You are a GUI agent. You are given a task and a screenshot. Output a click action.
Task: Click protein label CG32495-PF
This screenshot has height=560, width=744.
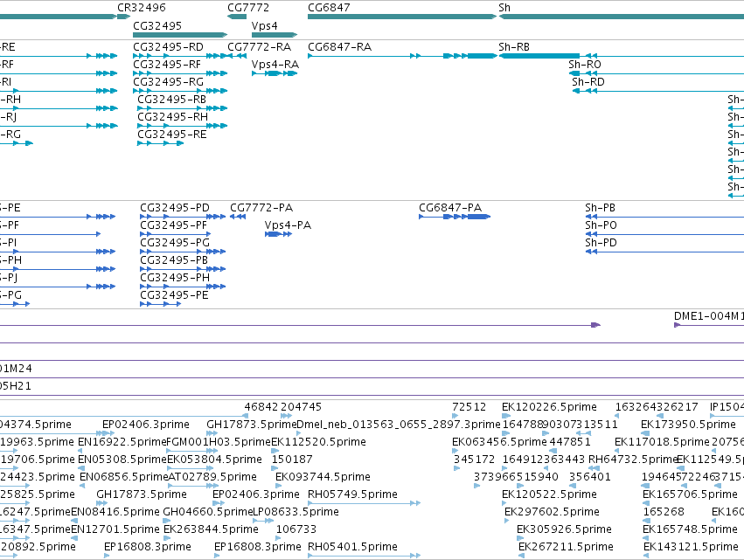point(174,225)
